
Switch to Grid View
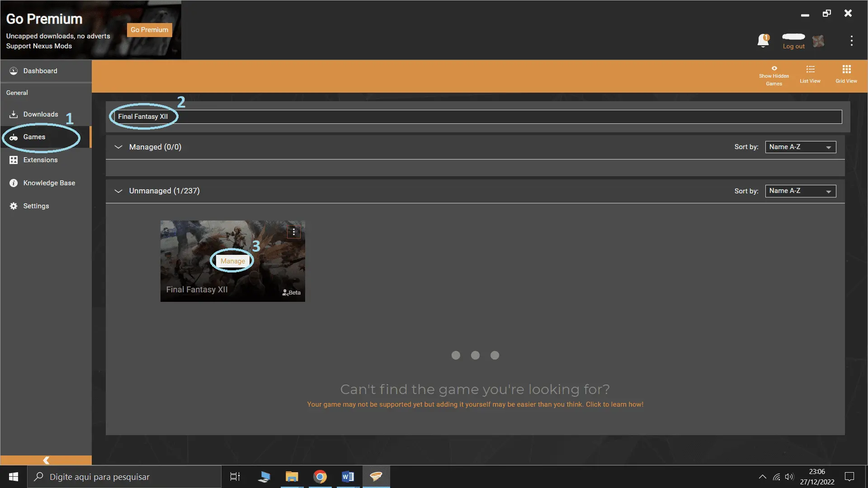point(846,75)
